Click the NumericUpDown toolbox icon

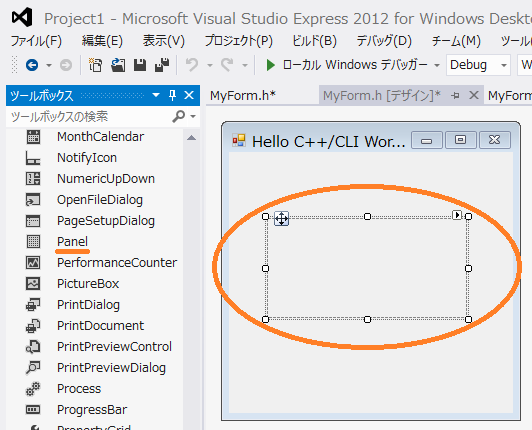[x=33, y=179]
